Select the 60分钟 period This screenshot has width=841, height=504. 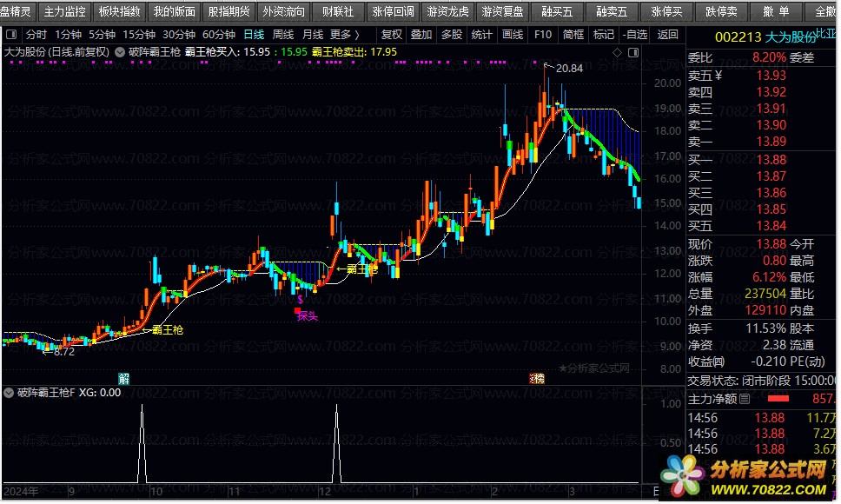coord(219,35)
